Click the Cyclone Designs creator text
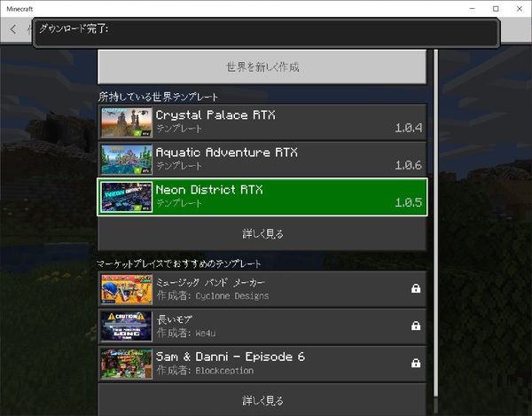The image size is (532, 416). click(x=232, y=296)
